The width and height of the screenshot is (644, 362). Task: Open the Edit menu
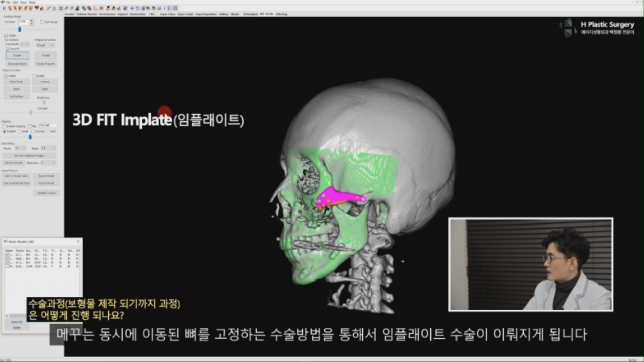pyautogui.click(x=15, y=2)
